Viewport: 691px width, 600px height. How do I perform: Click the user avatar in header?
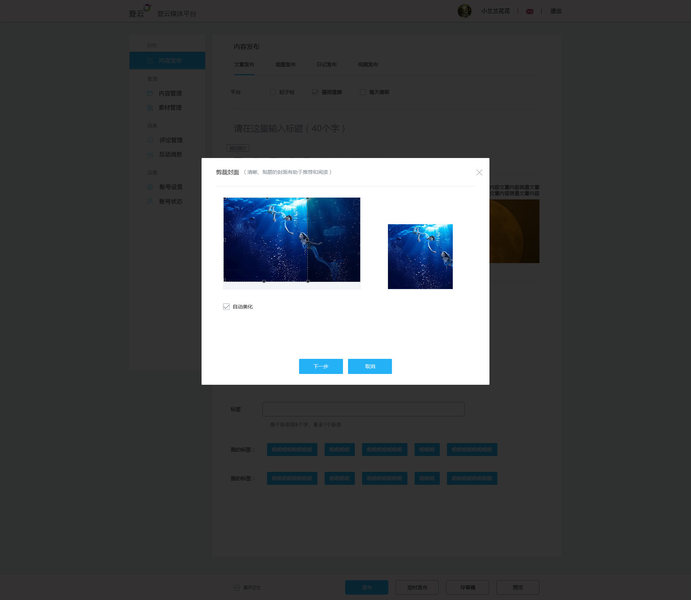click(x=464, y=11)
